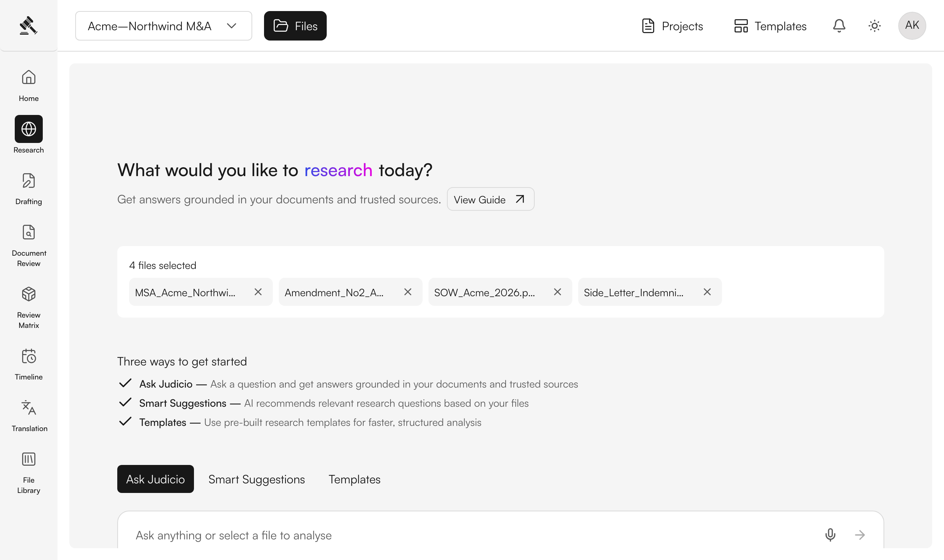Switch to the Smart Suggestions tab

(x=256, y=479)
